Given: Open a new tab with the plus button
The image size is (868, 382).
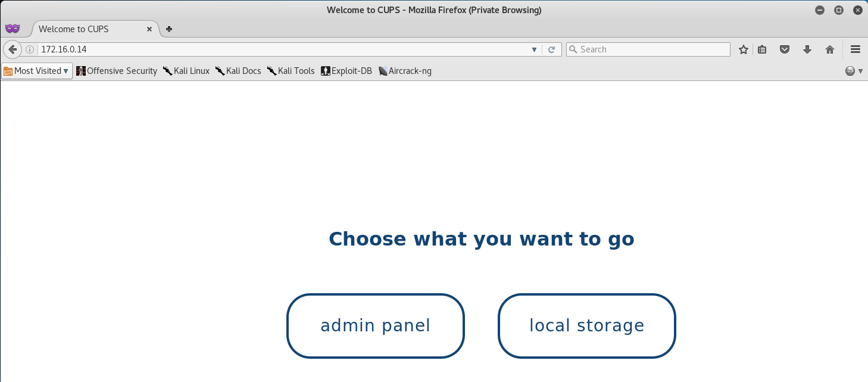Looking at the screenshot, I should (x=169, y=29).
